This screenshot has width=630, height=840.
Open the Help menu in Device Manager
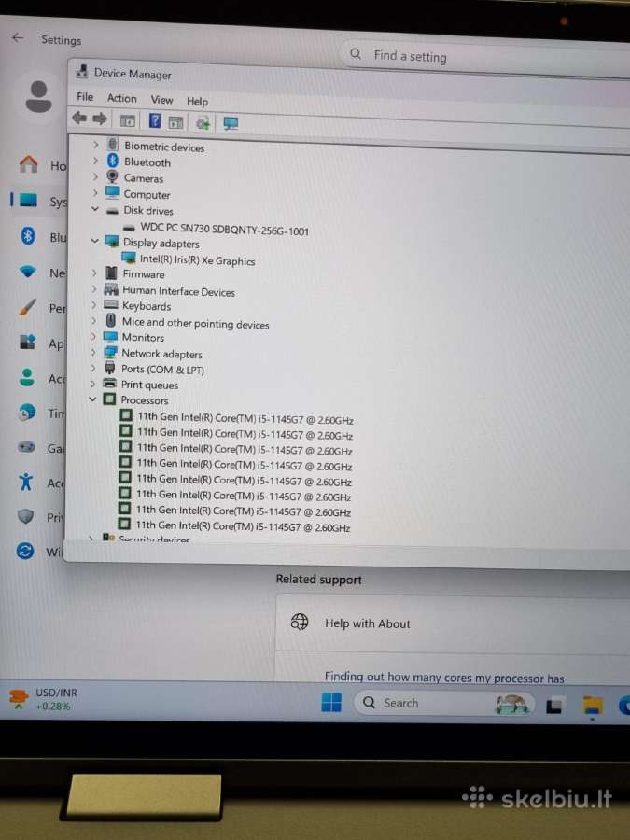tap(197, 101)
